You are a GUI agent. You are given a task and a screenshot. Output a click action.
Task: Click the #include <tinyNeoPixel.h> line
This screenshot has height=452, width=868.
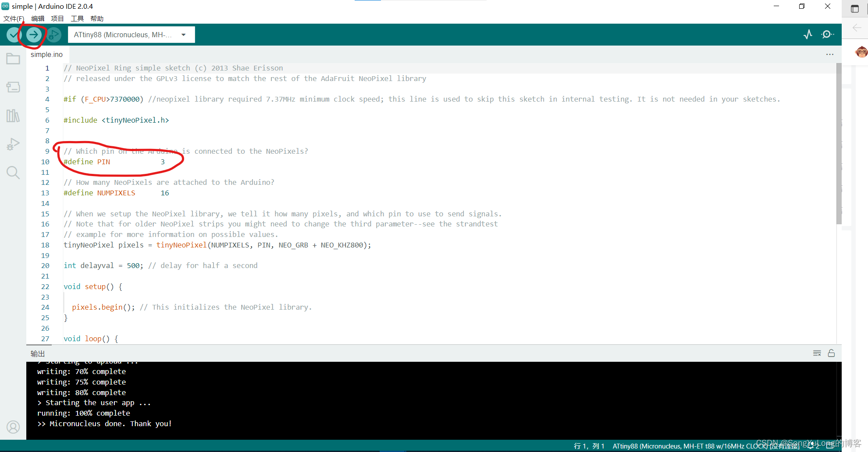(x=116, y=120)
